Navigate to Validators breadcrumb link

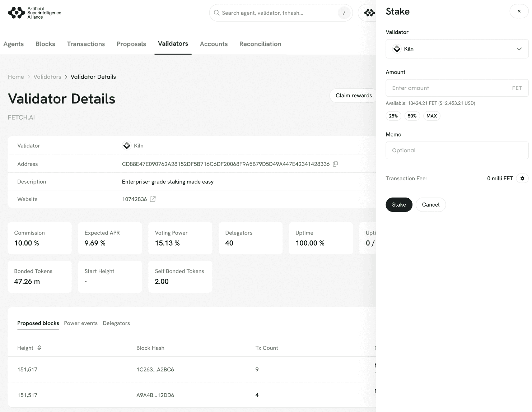47,77
